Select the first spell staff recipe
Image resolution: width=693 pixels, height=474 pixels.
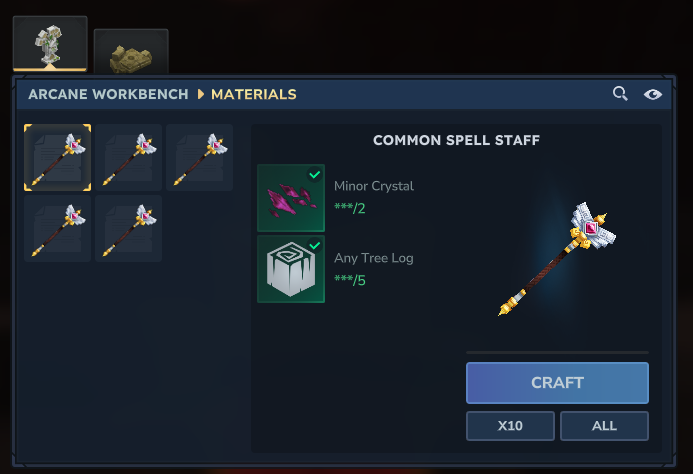[57, 158]
